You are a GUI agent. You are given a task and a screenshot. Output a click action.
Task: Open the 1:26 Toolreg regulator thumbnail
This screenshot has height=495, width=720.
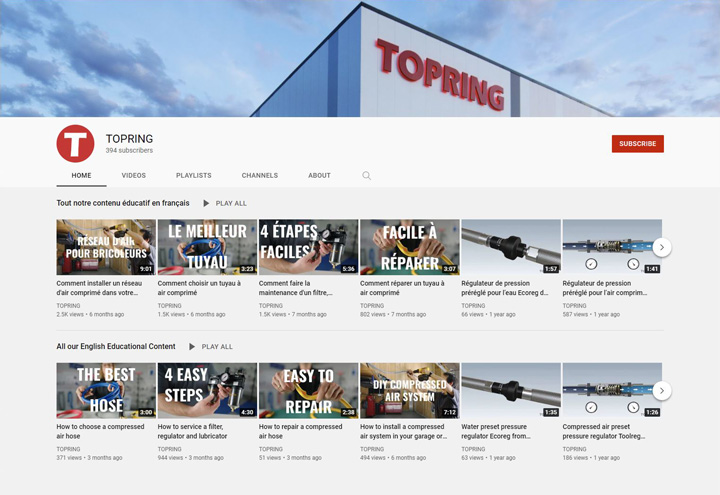pyautogui.click(x=612, y=391)
